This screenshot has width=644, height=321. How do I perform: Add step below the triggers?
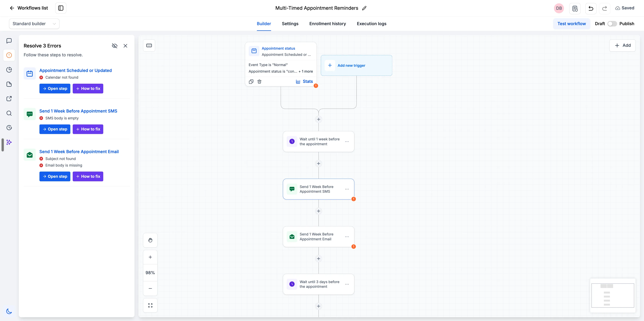[x=318, y=119]
